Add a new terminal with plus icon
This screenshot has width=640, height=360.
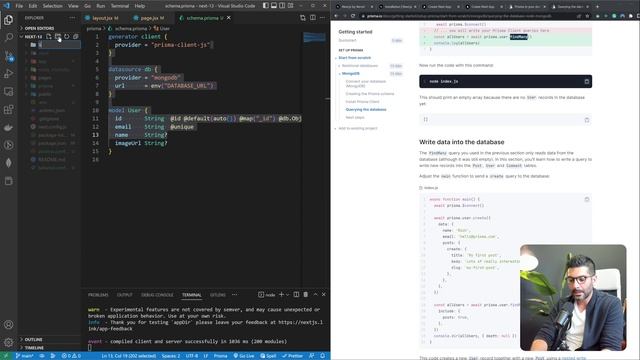[281, 294]
